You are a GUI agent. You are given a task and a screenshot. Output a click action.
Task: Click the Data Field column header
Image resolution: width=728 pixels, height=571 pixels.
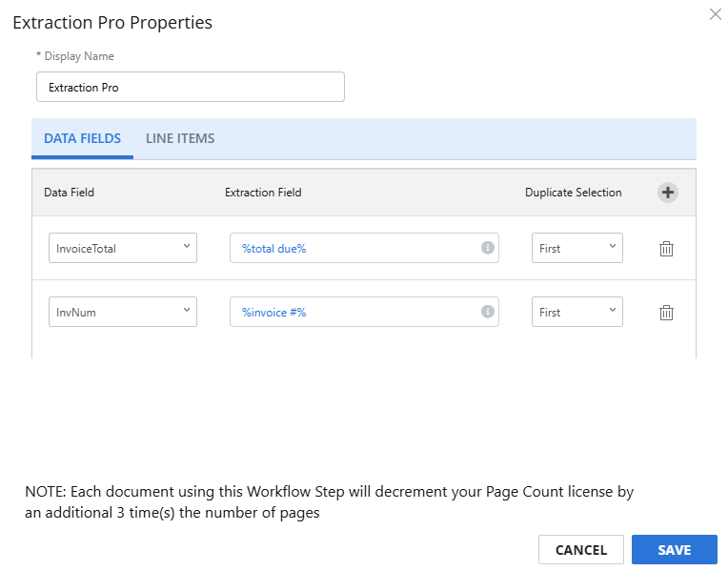tap(69, 193)
